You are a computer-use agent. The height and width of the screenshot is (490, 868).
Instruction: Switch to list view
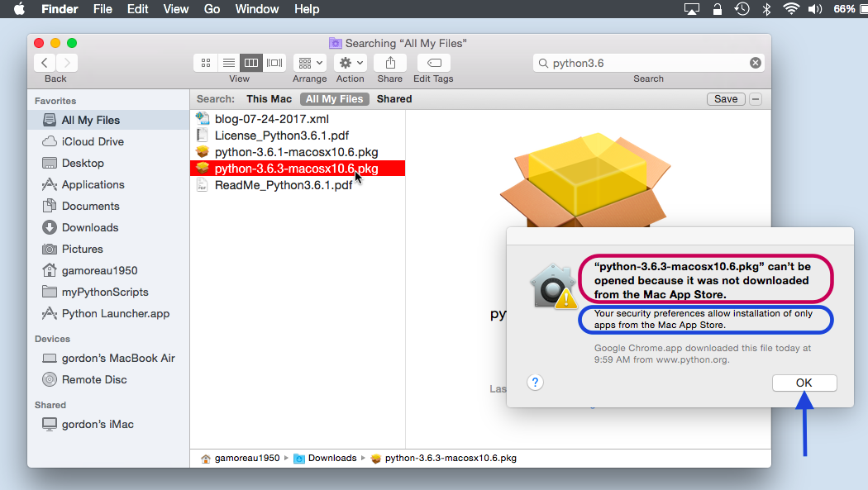click(x=228, y=62)
